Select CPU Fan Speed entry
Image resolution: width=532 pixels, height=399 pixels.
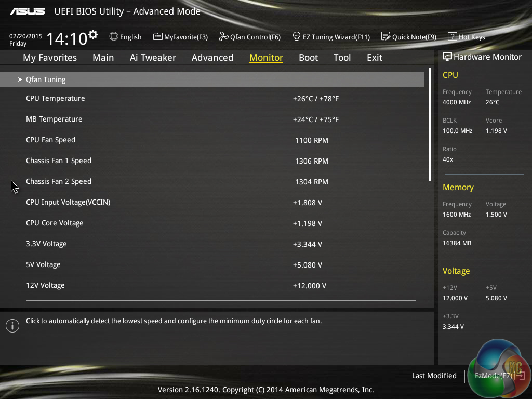point(212,140)
